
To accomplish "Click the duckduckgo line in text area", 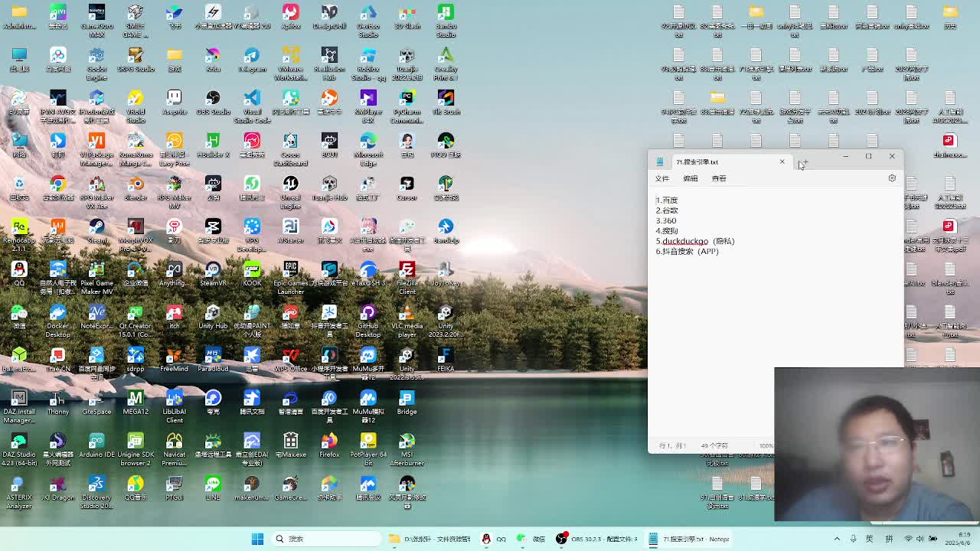I will (x=685, y=241).
